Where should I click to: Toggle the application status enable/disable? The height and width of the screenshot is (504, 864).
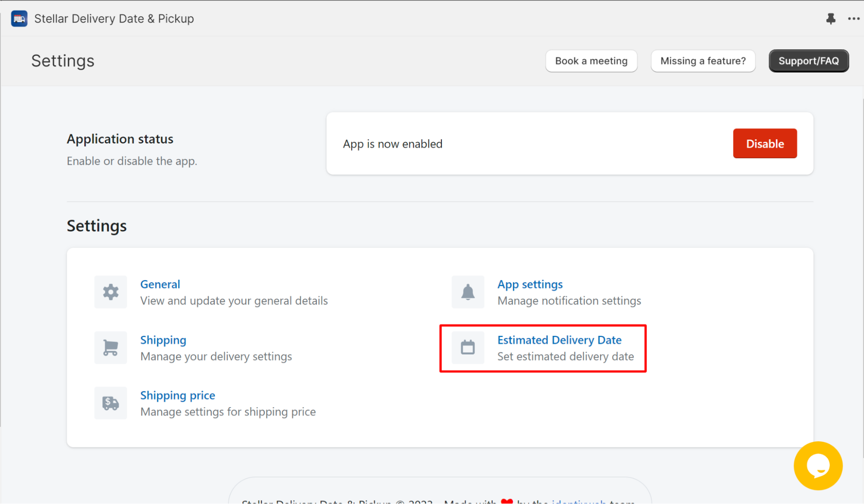765,144
